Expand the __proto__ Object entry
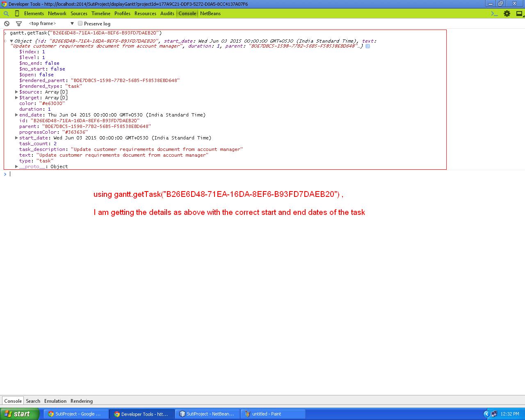Viewport: 525px width, 420px height. pos(16,167)
